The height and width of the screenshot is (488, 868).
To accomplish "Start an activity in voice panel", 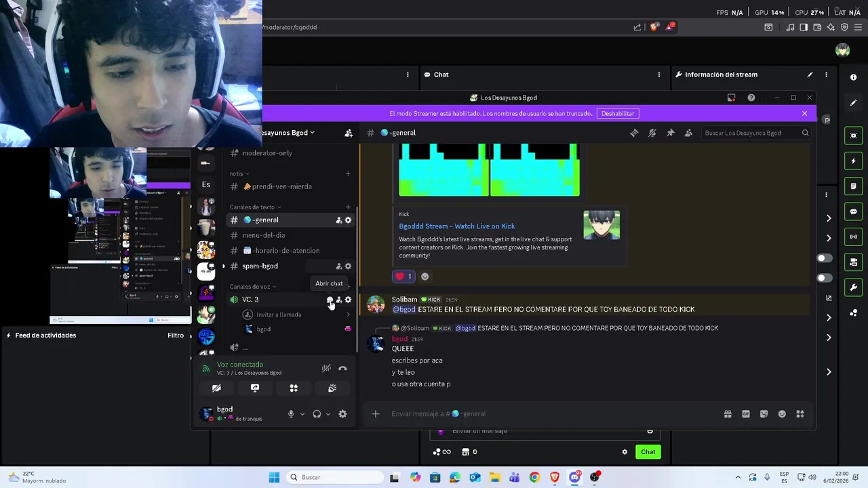I will coord(294,388).
